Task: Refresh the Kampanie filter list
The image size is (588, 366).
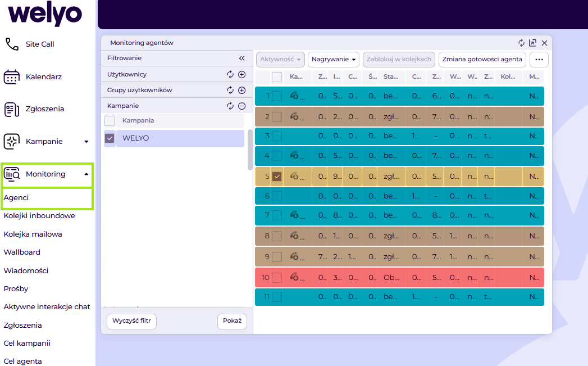Action: tap(230, 106)
